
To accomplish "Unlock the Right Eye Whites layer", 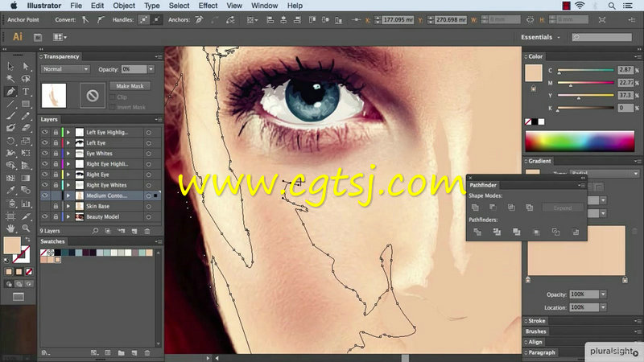I will point(56,185).
